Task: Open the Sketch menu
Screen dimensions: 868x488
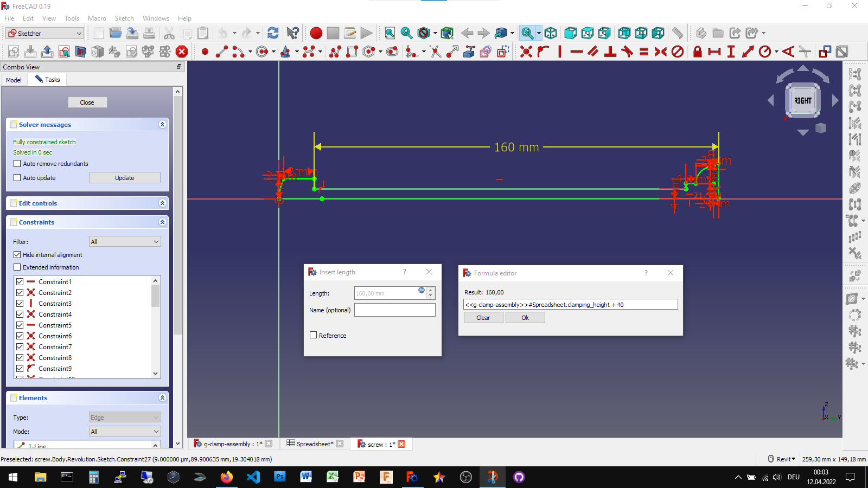Action: click(124, 18)
